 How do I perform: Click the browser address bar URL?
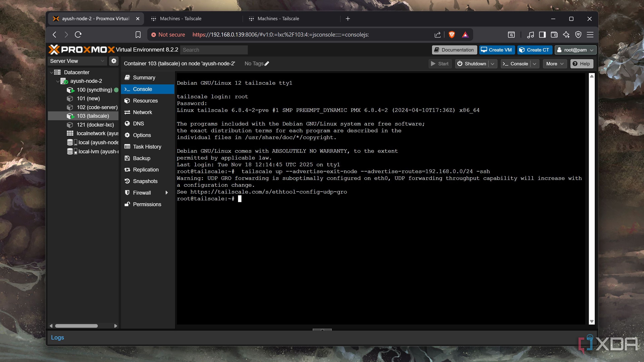point(281,35)
